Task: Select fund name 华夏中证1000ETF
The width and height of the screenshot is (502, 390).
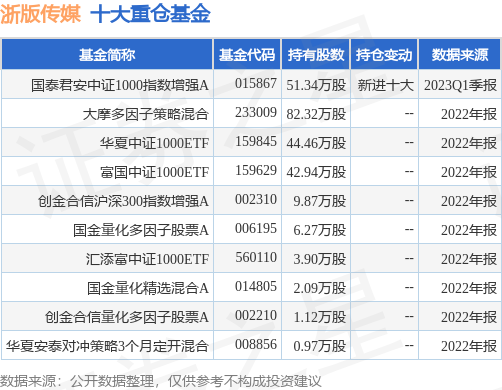Action: (154, 143)
